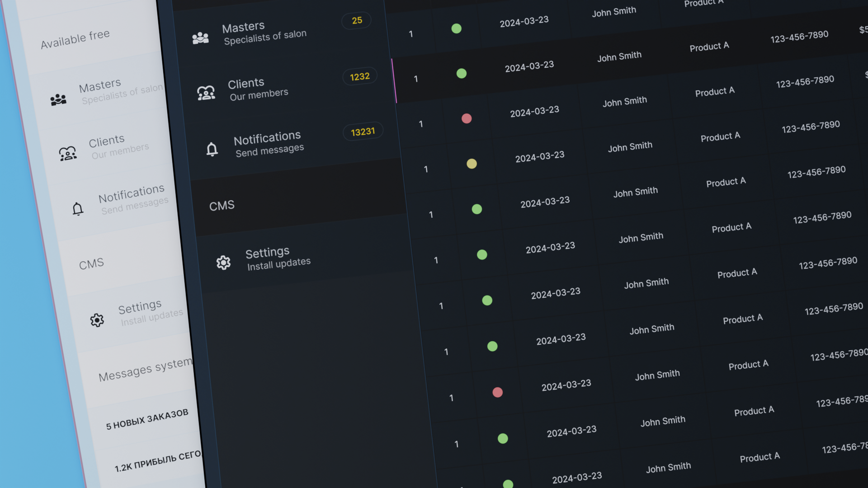Click the gear icon in light sidebar
The image size is (868, 488).
click(97, 320)
